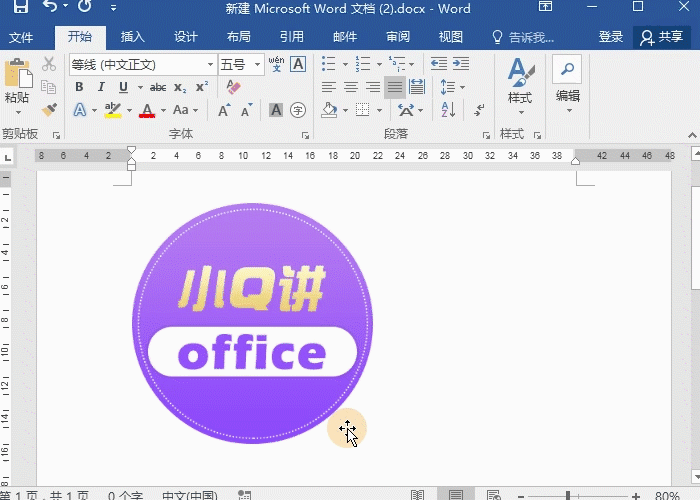This screenshot has width=700, height=500.
Task: Switch to the 插入 ribbon tab
Action: [x=133, y=37]
